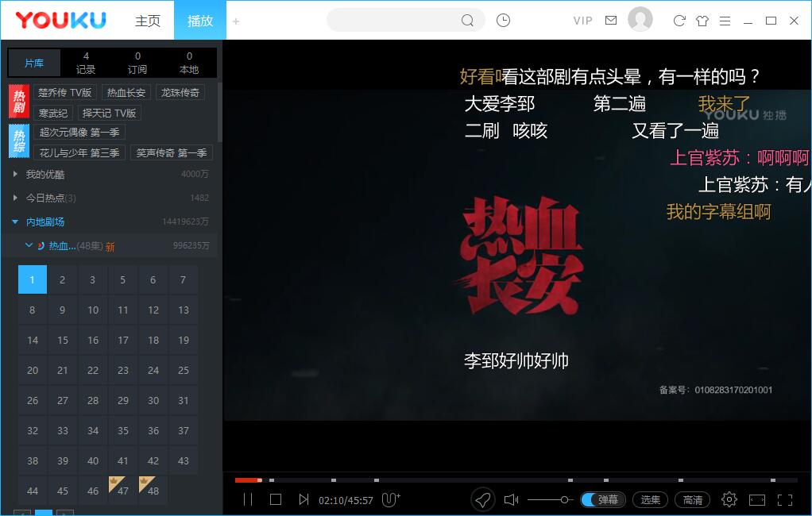This screenshot has width=812, height=516.
Task: Select the 记录 tab
Action: 86,63
